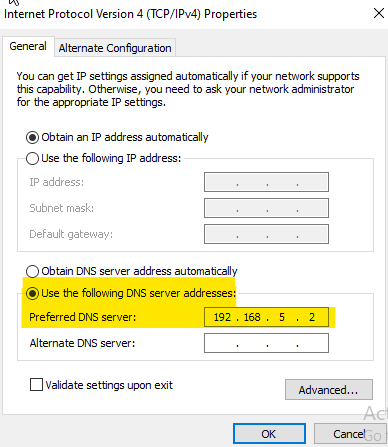388x447 pixels.
Task: Select Use the following IP address
Action: pyautogui.click(x=32, y=158)
